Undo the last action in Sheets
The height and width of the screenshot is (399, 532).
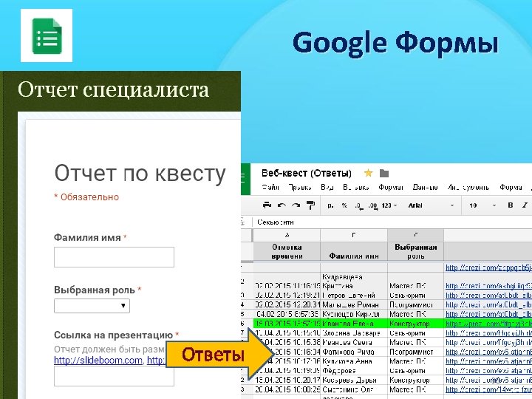tap(282, 205)
